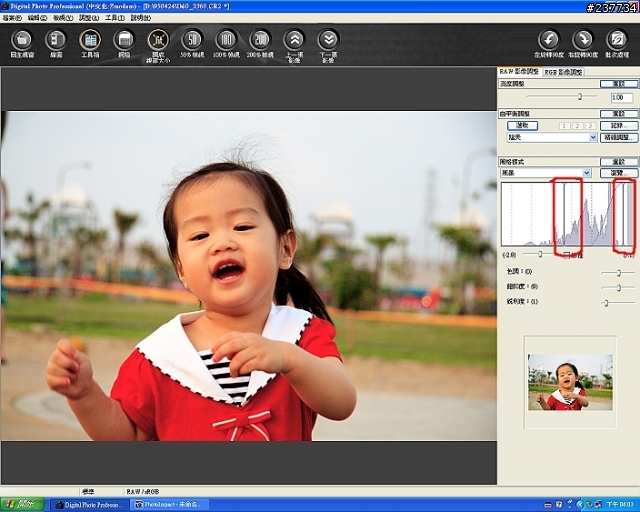Click the white balance Register button

(619, 126)
